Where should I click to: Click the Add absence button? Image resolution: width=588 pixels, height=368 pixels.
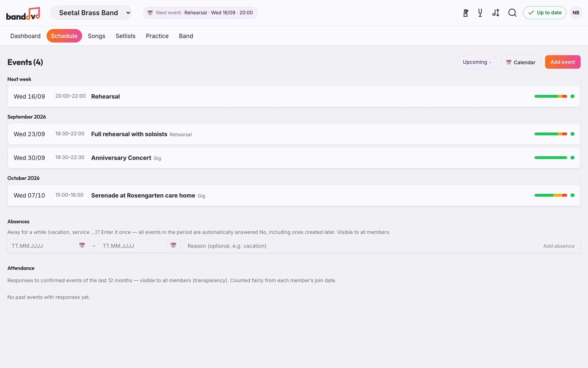point(559,246)
